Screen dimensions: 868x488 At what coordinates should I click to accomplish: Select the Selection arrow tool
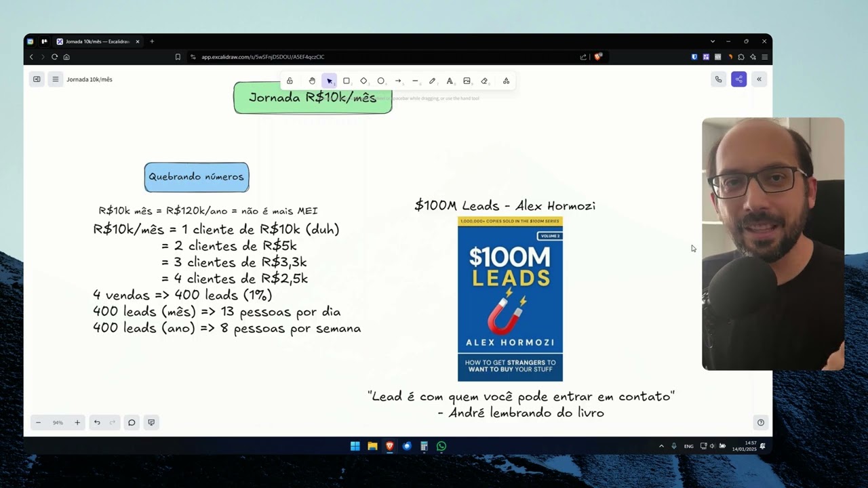pyautogui.click(x=329, y=81)
